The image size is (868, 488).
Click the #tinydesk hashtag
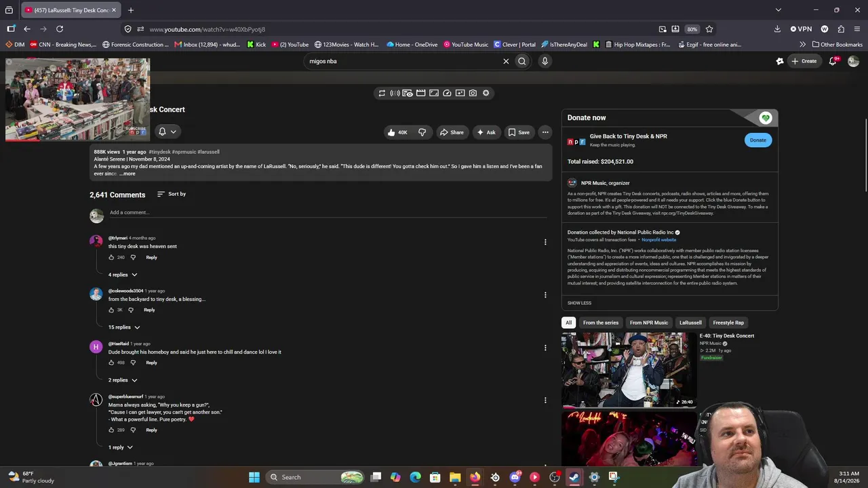(159, 152)
